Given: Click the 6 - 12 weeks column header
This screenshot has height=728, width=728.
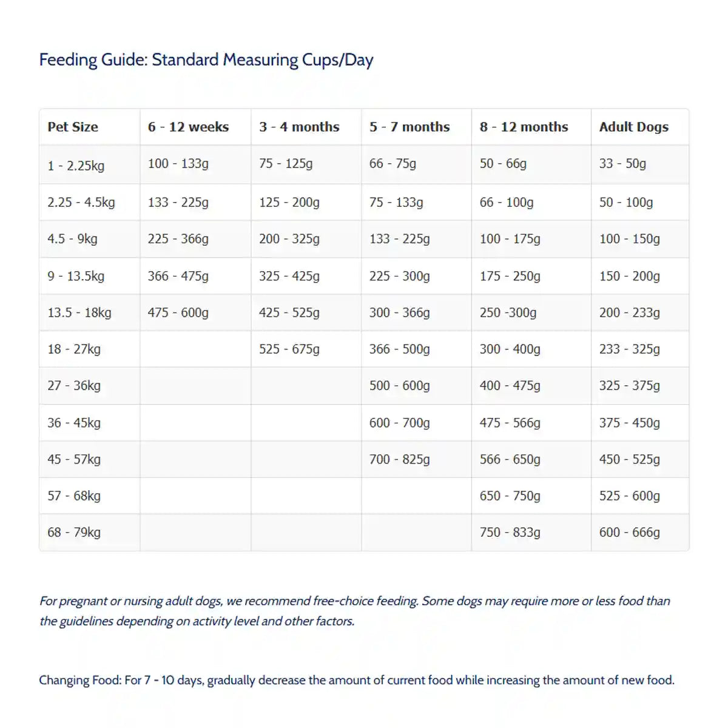Looking at the screenshot, I should (188, 127).
